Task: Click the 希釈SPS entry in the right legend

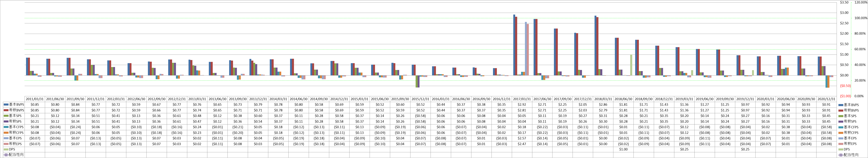Action: (x=848, y=122)
